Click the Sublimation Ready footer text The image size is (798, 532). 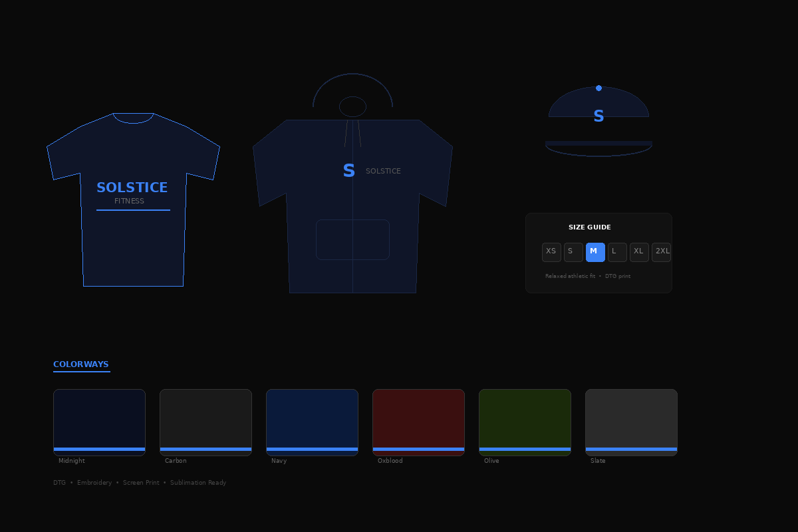(x=198, y=483)
